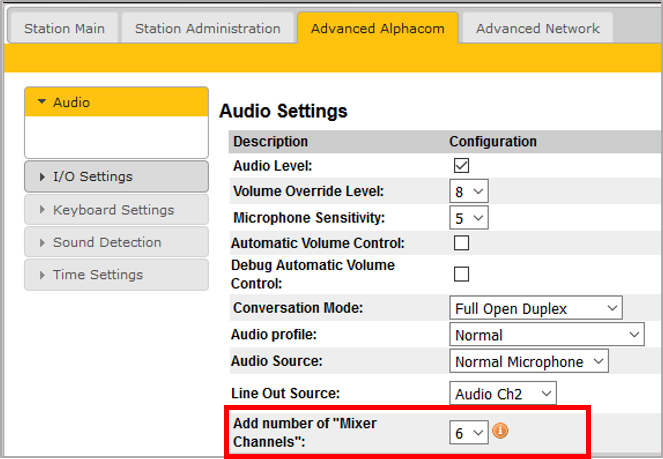Open the Audio Source dropdown

[529, 361]
